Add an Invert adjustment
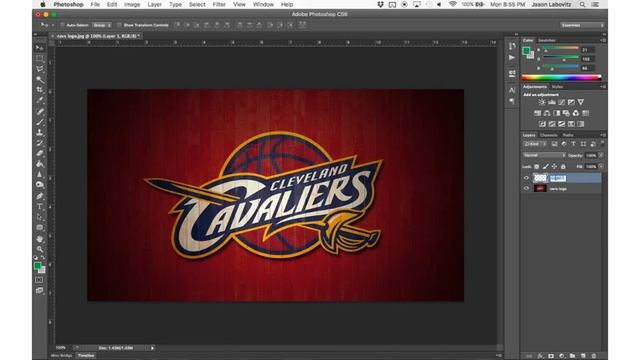Viewport: 640px width, 360px height. 542,124
